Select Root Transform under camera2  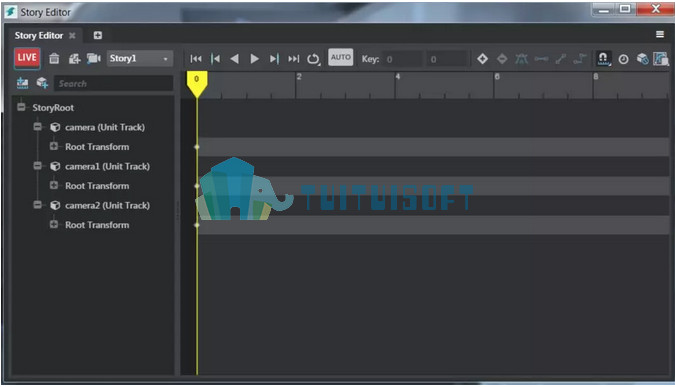tap(97, 225)
